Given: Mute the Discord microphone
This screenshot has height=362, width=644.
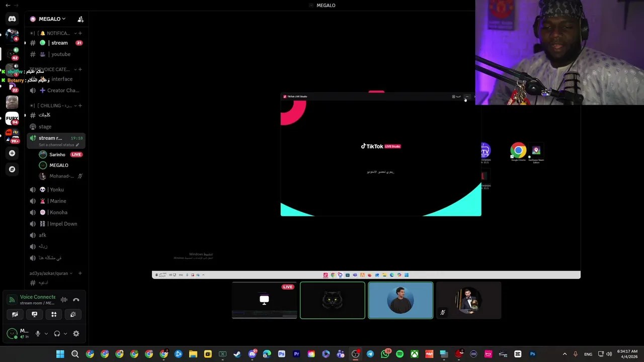Looking at the screenshot, I should click(37, 333).
